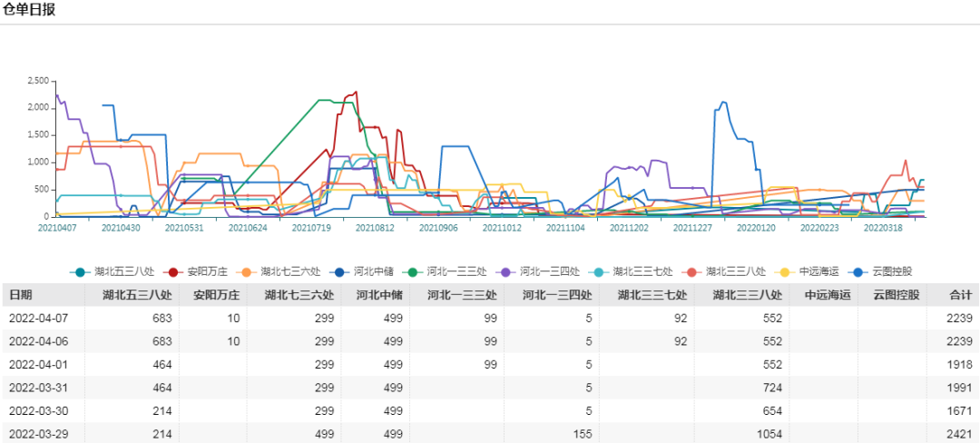
Task: Disable 河北一三三处 series in legend
Action: click(x=448, y=271)
